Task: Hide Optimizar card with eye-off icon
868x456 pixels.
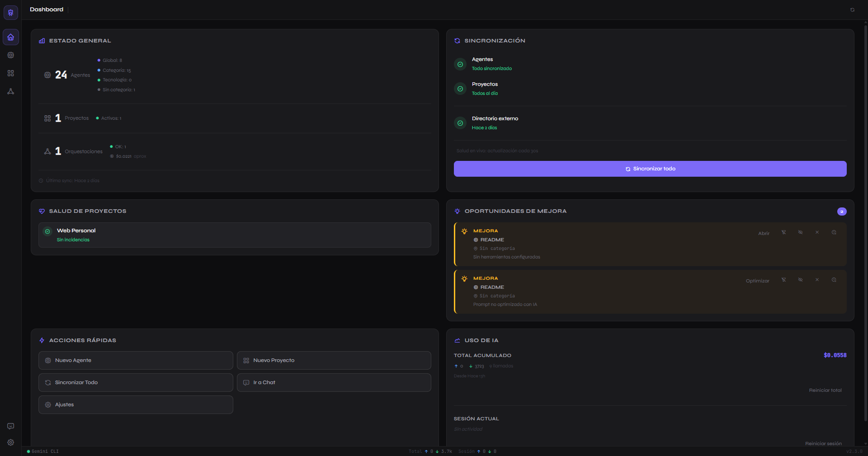Action: click(x=800, y=280)
